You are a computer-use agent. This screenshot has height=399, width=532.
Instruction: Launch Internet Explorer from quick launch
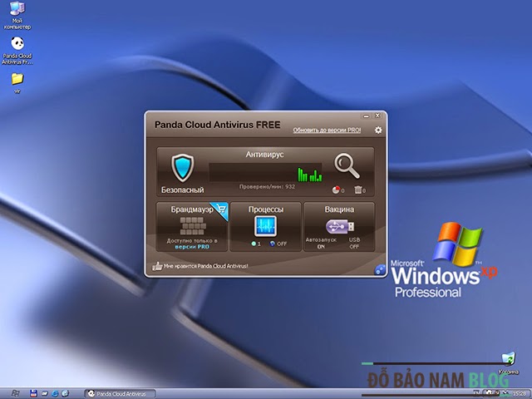(x=55, y=393)
